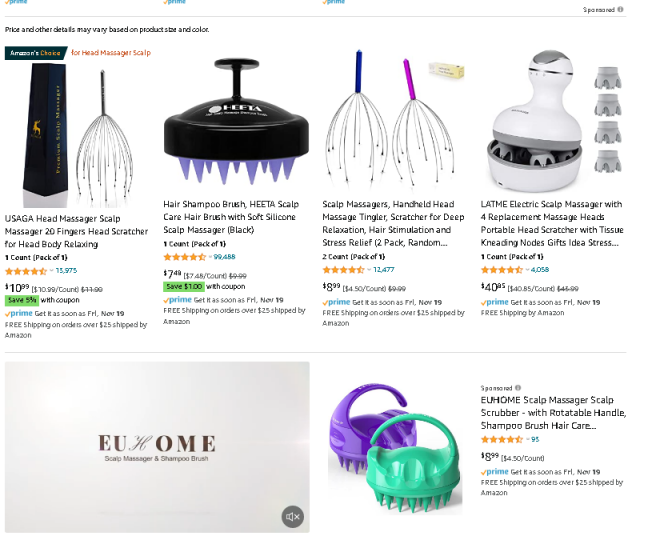Open the LATME white massager image
The image size is (672, 536).
pos(553,120)
